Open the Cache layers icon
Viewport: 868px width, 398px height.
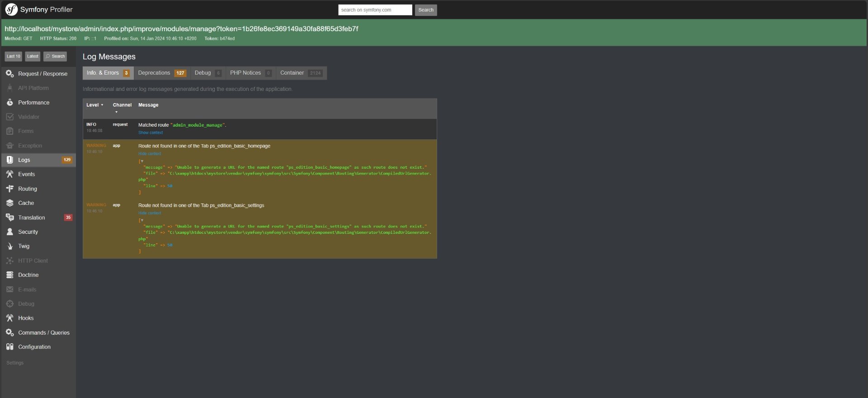[9, 203]
